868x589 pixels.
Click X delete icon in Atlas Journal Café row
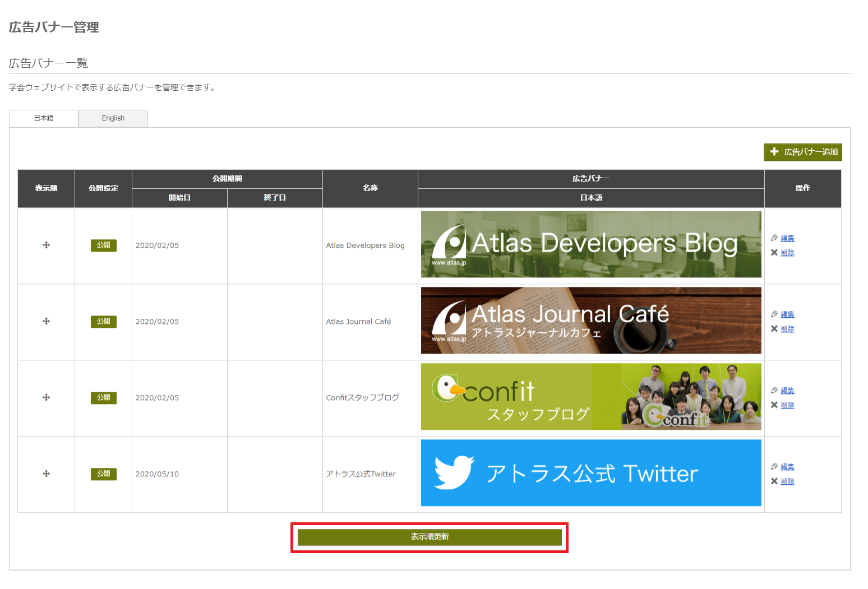tap(774, 328)
